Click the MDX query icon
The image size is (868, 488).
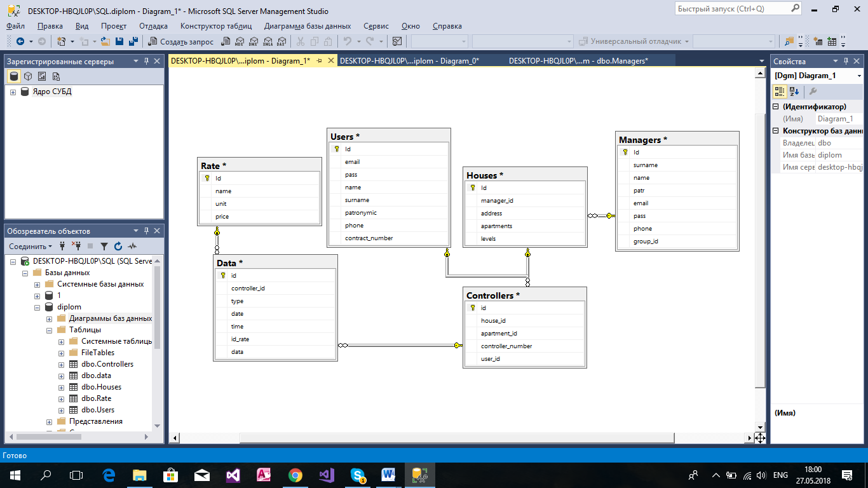click(x=239, y=41)
